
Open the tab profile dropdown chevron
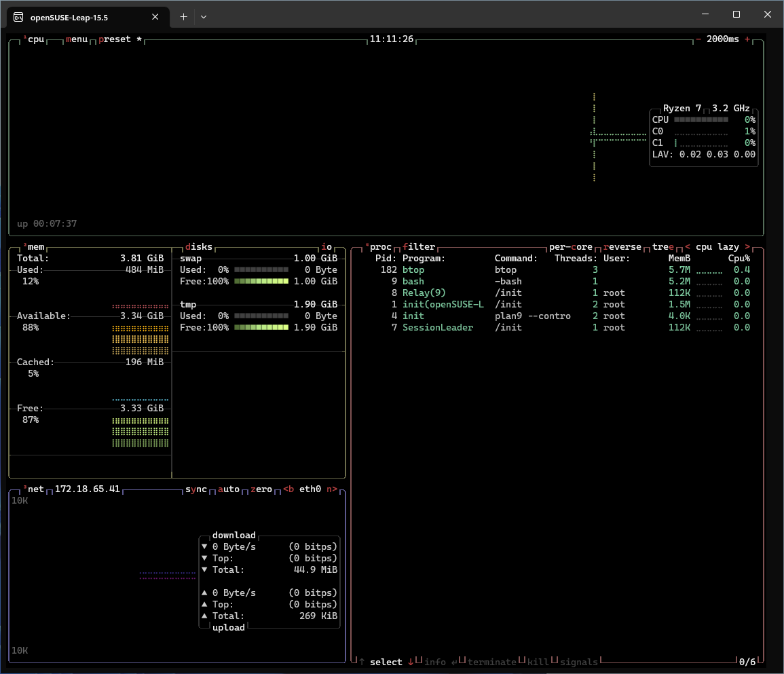[x=204, y=17]
